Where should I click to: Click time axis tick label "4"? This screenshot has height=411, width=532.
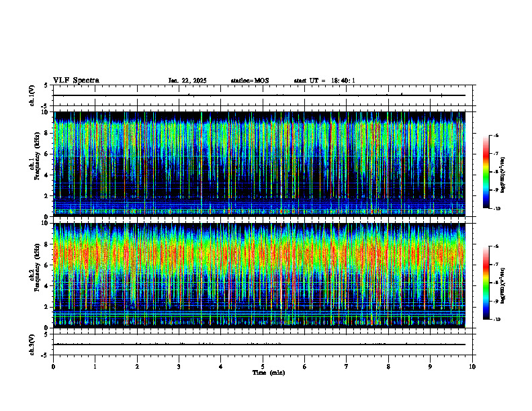coord(221,367)
